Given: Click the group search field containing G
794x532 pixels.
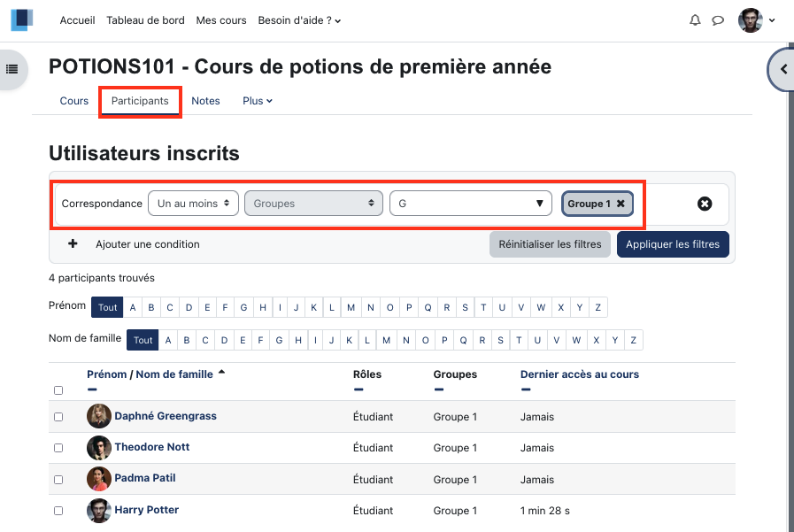Looking at the screenshot, I should (x=470, y=204).
